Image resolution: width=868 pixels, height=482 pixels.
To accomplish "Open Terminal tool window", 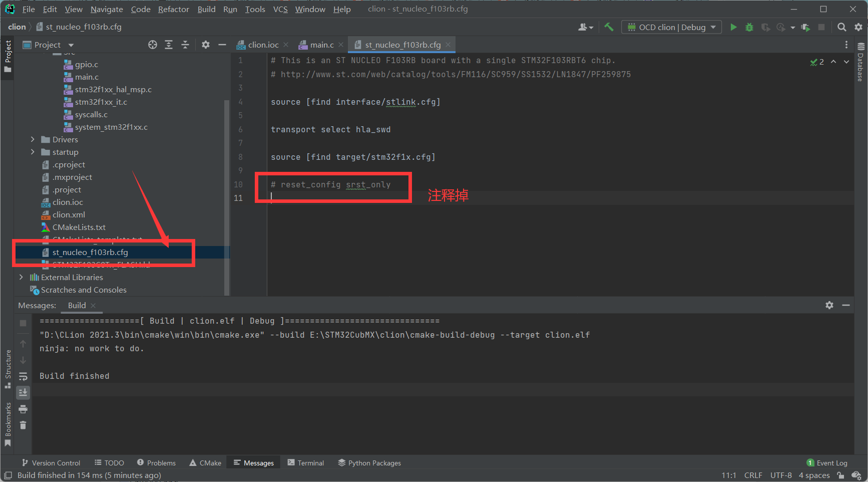I will [x=306, y=463].
